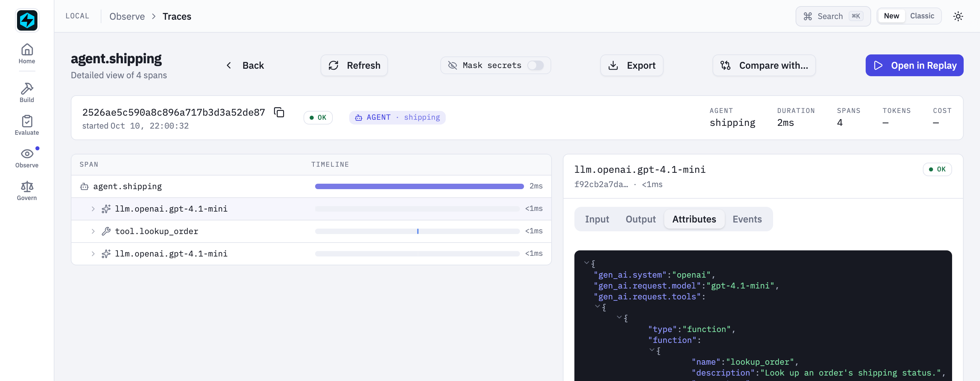Open the Observe sidebar section
This screenshot has width=980, height=381.
coord(27,158)
